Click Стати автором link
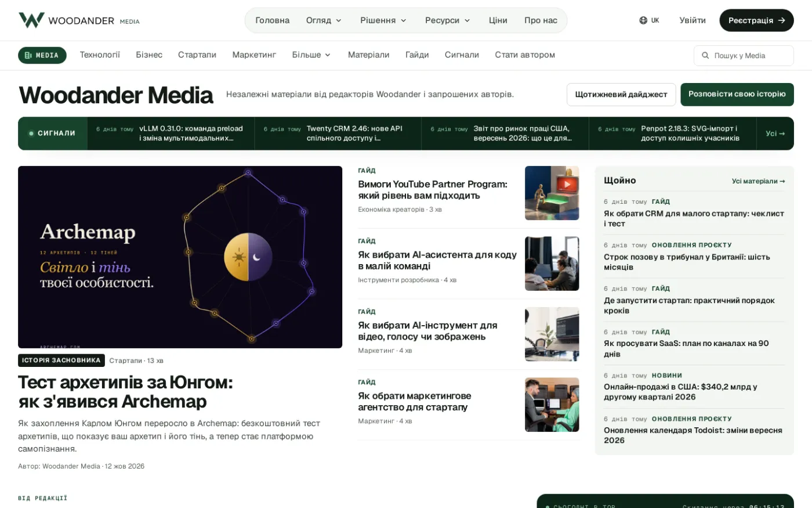Image resolution: width=812 pixels, height=508 pixels. pyautogui.click(x=525, y=55)
